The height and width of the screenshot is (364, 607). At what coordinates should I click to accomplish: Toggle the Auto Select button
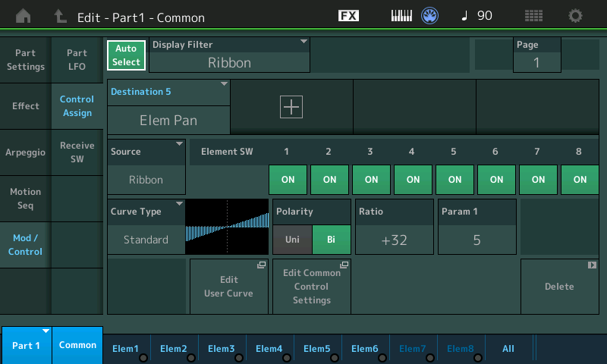pos(126,55)
